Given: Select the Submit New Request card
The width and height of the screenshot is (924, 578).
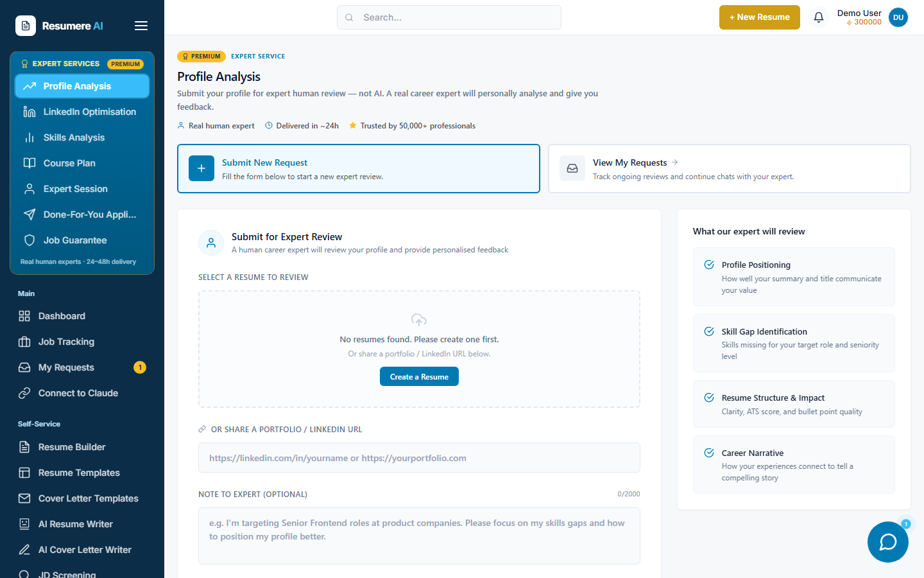Looking at the screenshot, I should [359, 168].
